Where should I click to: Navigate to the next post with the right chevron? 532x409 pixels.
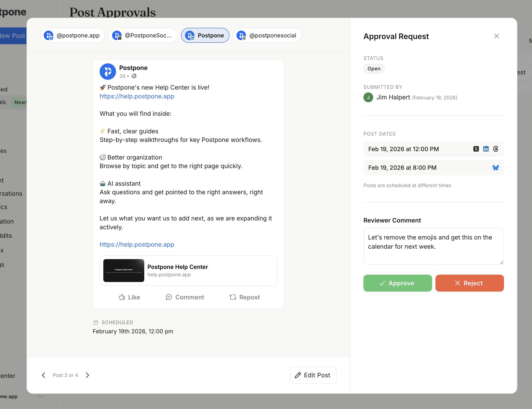tap(87, 375)
